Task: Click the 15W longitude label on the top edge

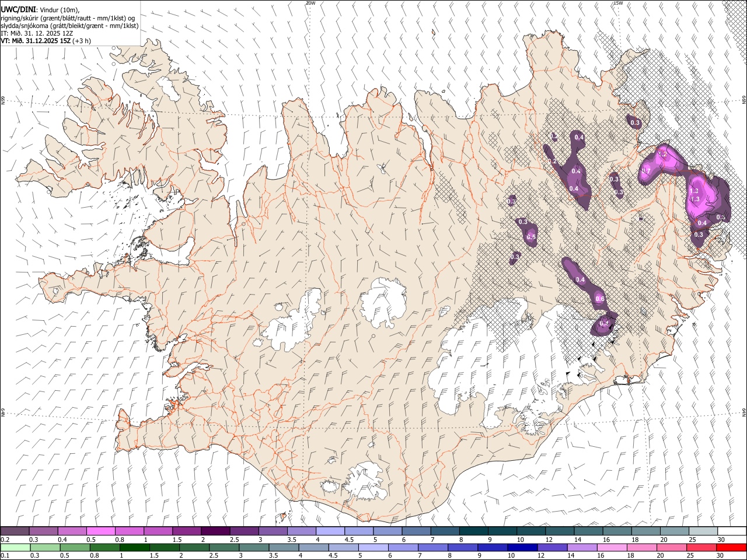Action: pos(619,3)
